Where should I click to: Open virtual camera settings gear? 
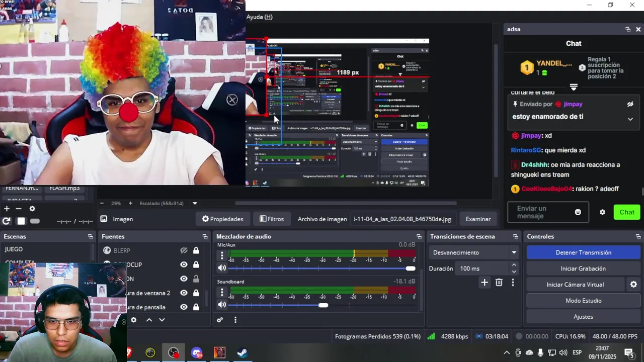click(633, 285)
